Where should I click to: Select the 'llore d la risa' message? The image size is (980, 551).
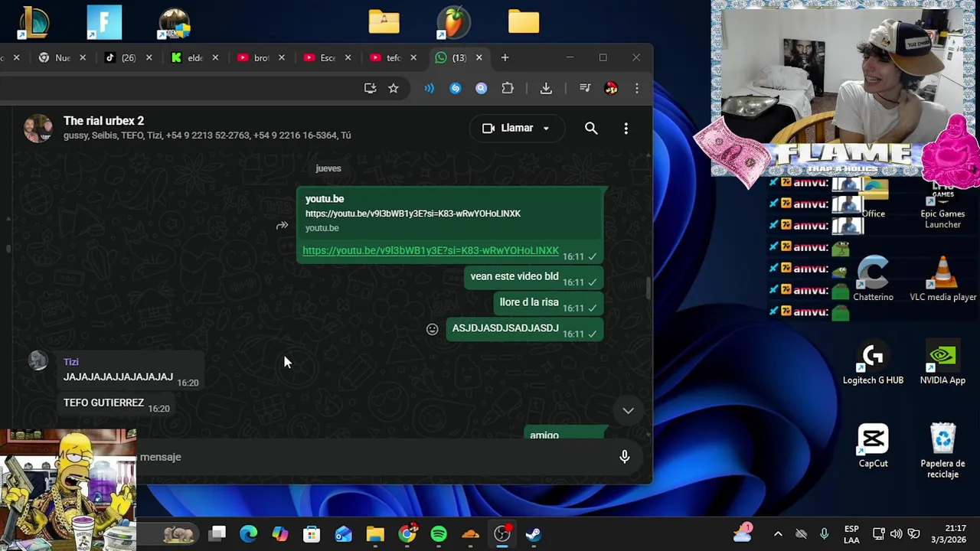[x=548, y=303]
